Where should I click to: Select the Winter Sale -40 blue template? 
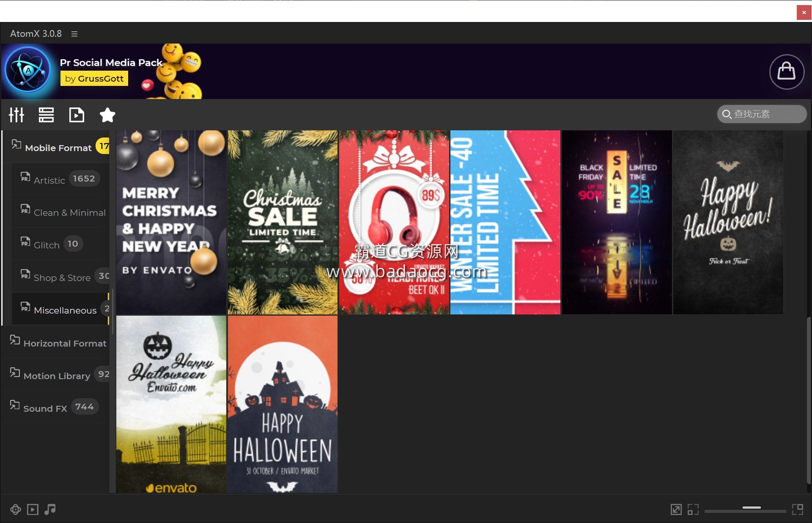505,222
